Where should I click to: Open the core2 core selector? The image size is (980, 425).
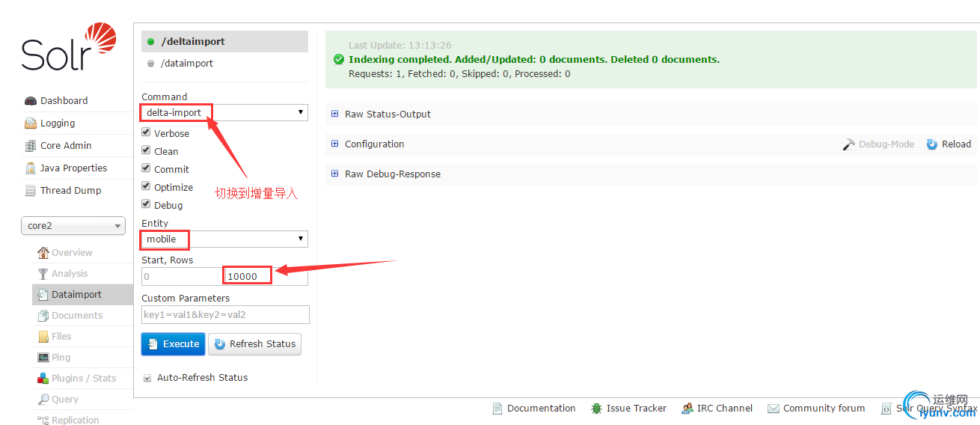point(73,226)
